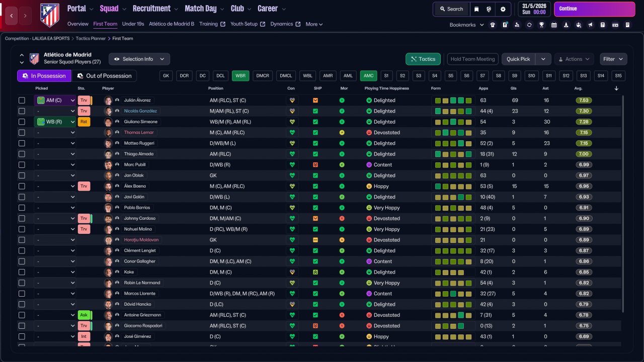Screen dimensions: 644x362
Task: Click the Tactics button
Action: tap(423, 59)
